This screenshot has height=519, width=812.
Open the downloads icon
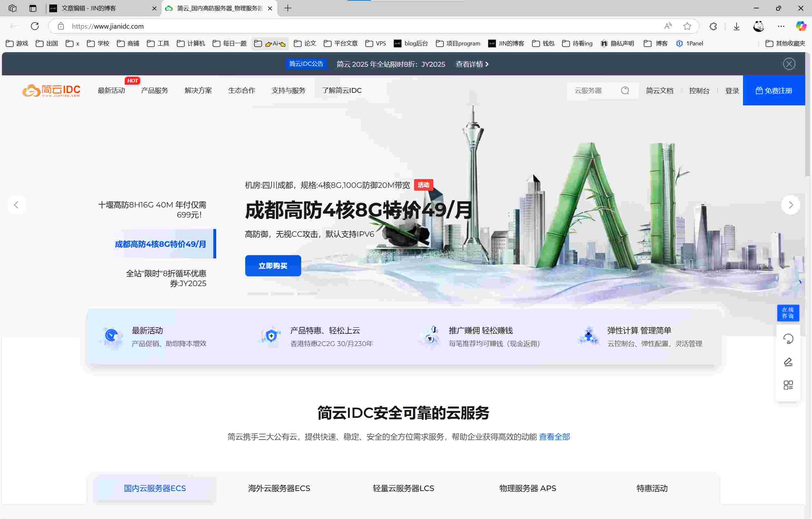[x=737, y=26]
